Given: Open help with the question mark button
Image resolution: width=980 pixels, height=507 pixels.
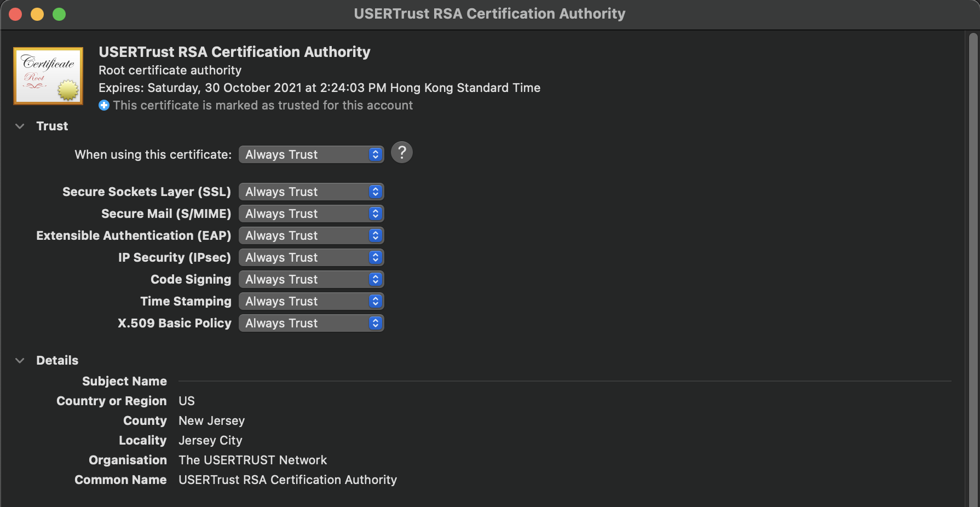Looking at the screenshot, I should tap(402, 153).
